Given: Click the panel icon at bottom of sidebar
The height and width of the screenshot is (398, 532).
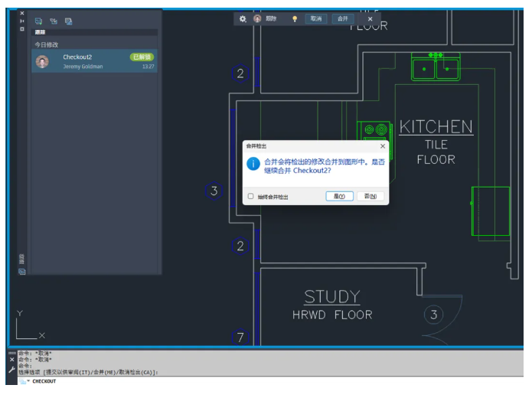Looking at the screenshot, I should [x=21, y=272].
